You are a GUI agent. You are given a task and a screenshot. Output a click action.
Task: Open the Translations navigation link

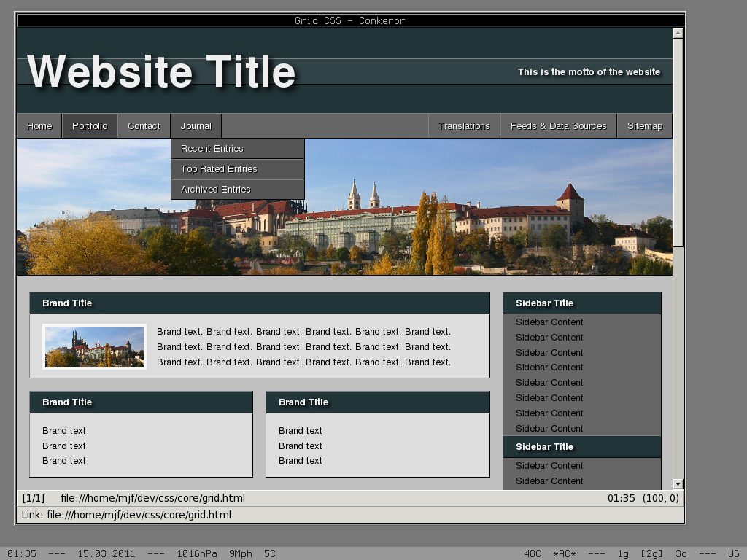464,126
